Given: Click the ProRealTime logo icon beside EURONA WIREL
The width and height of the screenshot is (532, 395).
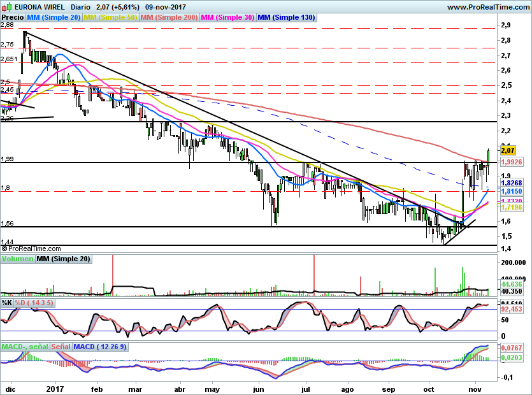Looking at the screenshot, I should tap(7, 6).
